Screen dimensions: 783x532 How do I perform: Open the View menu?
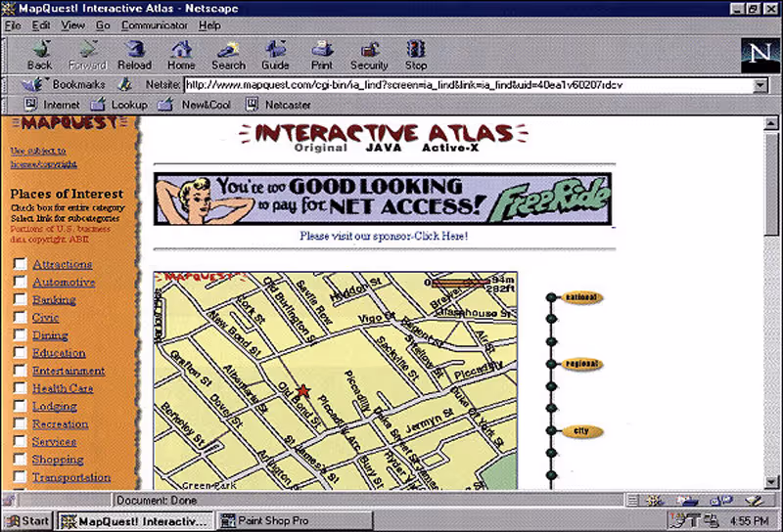coord(72,25)
